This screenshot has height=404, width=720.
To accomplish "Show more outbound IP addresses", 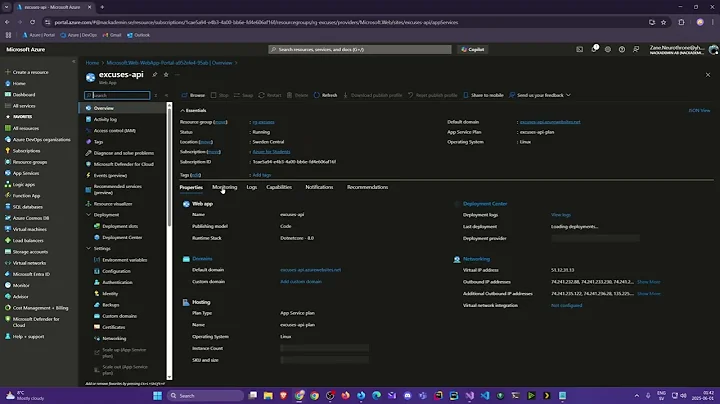I will click(648, 282).
